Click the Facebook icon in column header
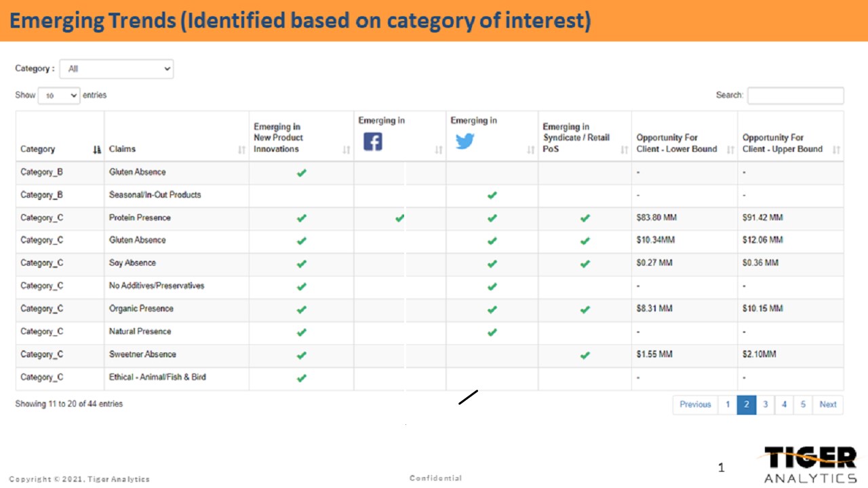The height and width of the screenshot is (488, 868). pyautogui.click(x=373, y=141)
